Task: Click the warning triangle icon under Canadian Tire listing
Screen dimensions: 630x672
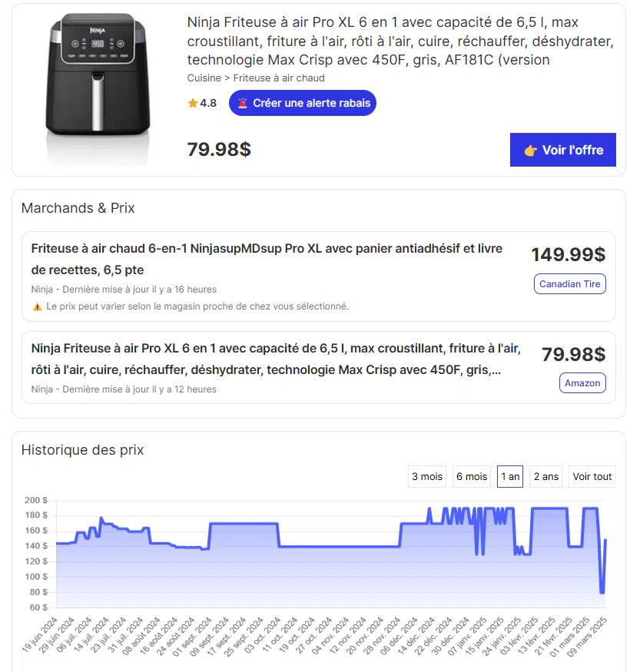Action: (37, 306)
